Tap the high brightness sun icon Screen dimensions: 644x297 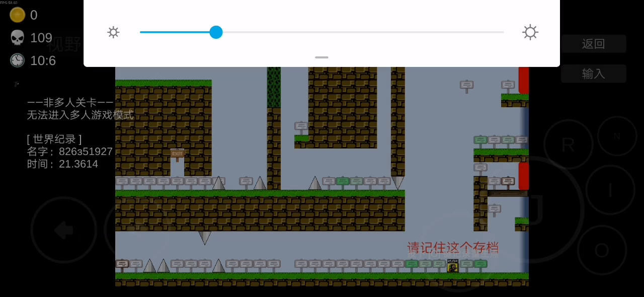530,32
